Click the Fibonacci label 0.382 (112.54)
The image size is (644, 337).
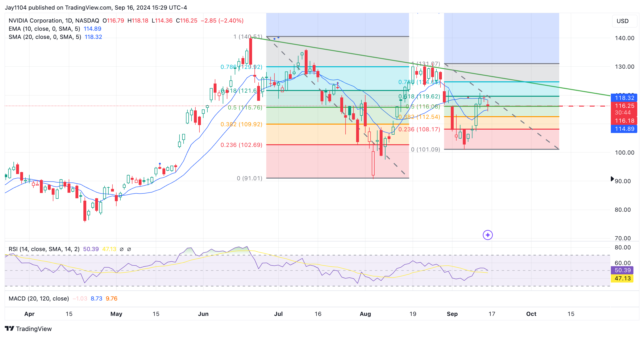point(419,117)
